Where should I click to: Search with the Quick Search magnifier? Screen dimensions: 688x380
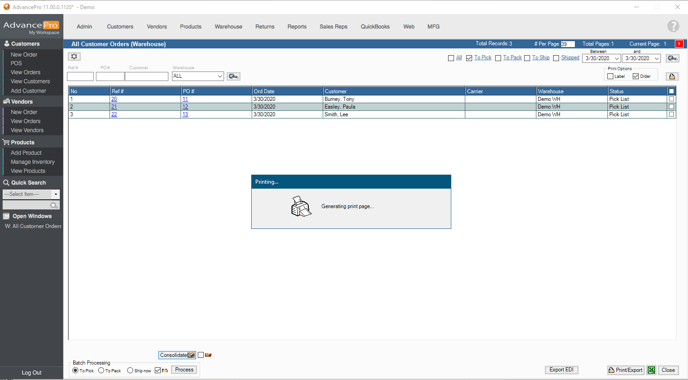pyautogui.click(x=54, y=205)
